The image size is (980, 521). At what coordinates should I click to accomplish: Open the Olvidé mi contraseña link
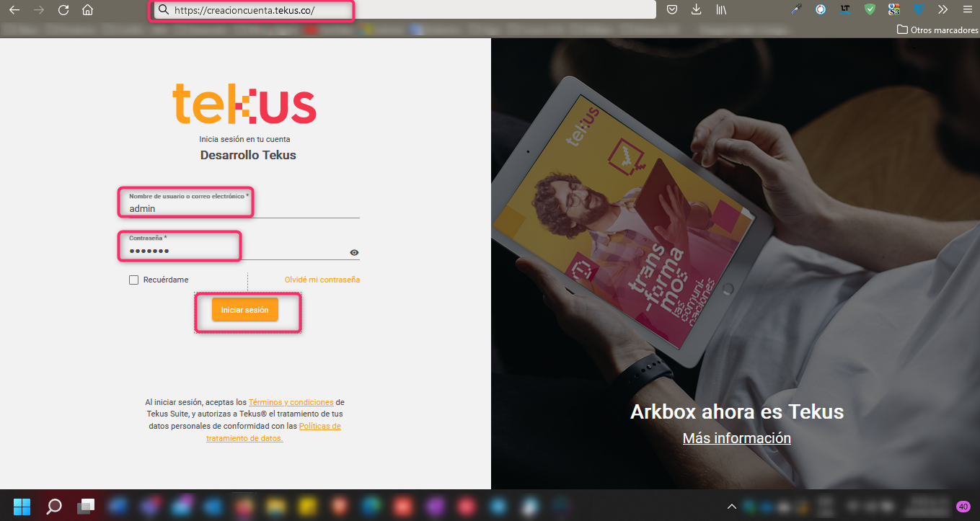pos(322,280)
